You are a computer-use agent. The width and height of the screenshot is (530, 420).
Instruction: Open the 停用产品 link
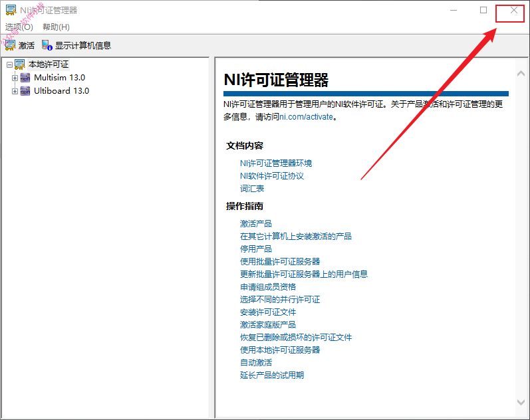click(x=256, y=249)
